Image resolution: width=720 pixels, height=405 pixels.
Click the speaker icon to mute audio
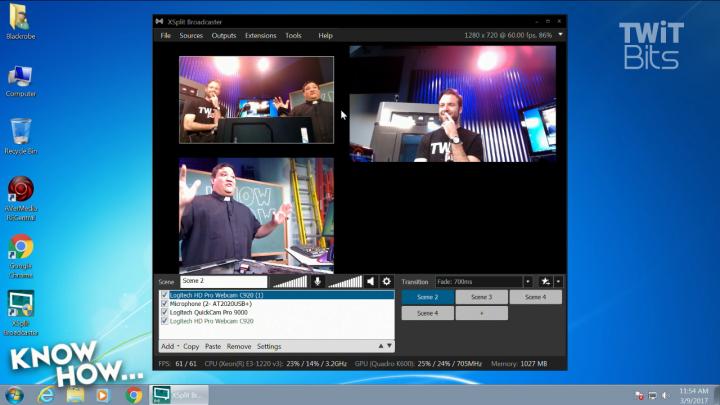(370, 282)
